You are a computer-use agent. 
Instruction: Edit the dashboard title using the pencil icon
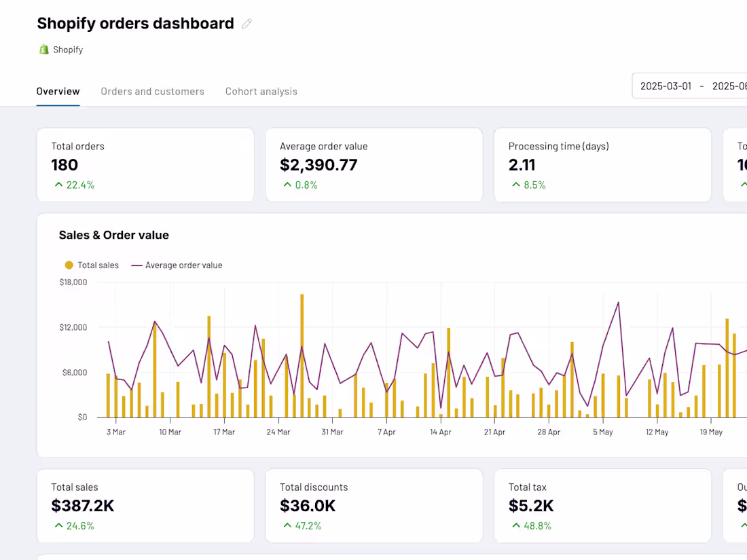click(246, 23)
